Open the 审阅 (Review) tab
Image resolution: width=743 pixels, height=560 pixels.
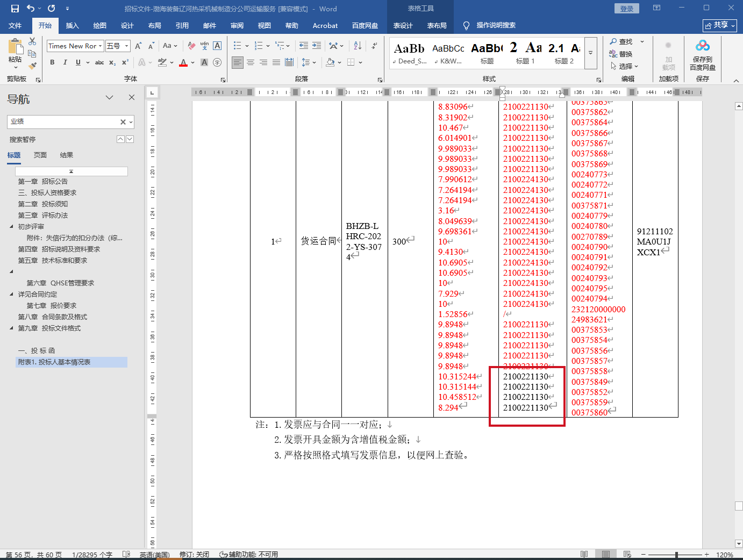click(x=237, y=25)
